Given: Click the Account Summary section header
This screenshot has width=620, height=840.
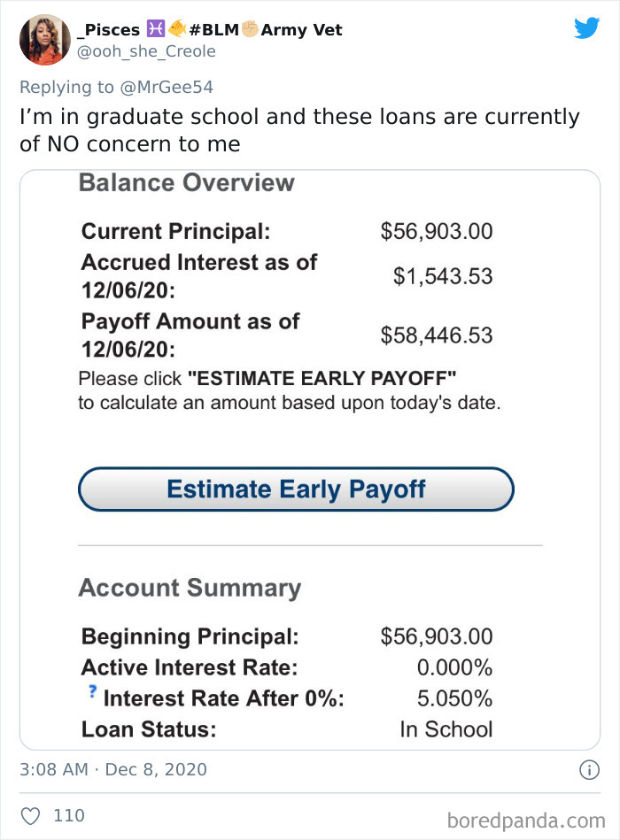Looking at the screenshot, I should [190, 588].
